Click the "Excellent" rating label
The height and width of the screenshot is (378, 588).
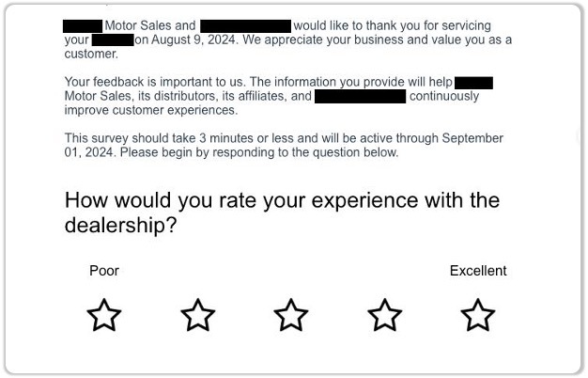(x=478, y=271)
